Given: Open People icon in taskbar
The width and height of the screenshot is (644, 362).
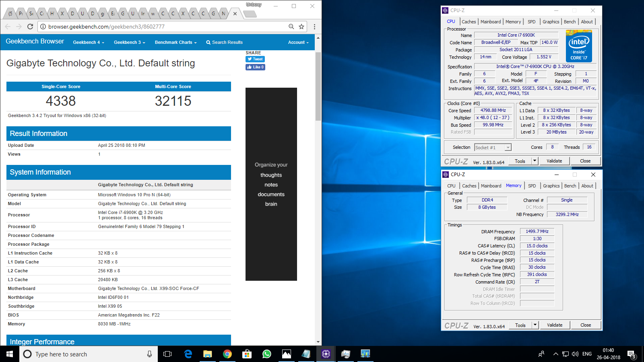Looking at the screenshot, I should pyautogui.click(x=541, y=354).
